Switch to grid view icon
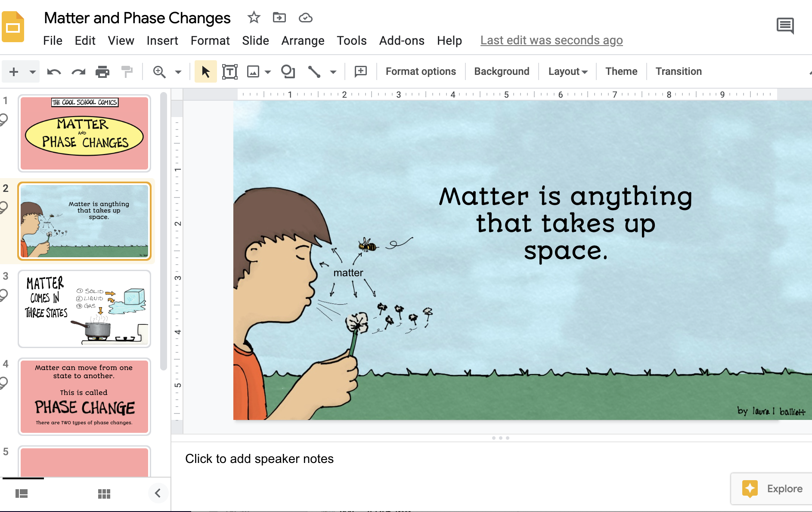Image resolution: width=812 pixels, height=512 pixels. coord(104,493)
